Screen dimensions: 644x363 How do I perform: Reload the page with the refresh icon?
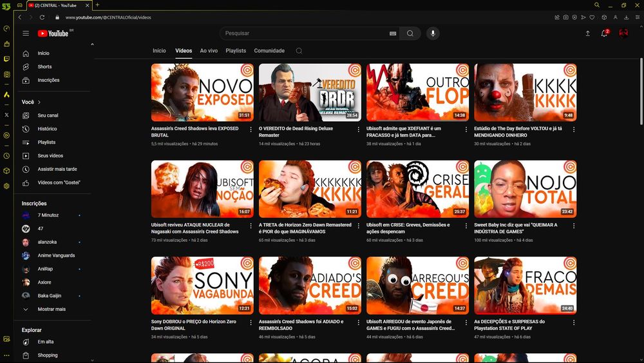(42, 17)
